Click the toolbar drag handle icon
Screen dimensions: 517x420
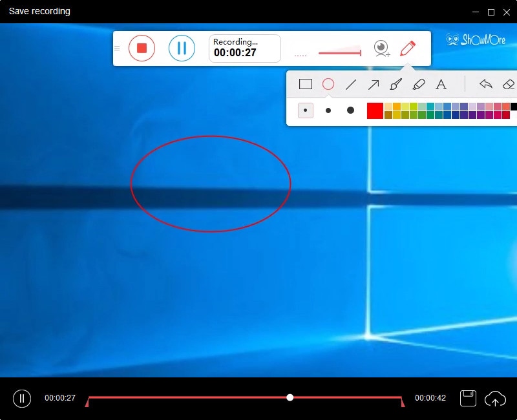point(117,48)
